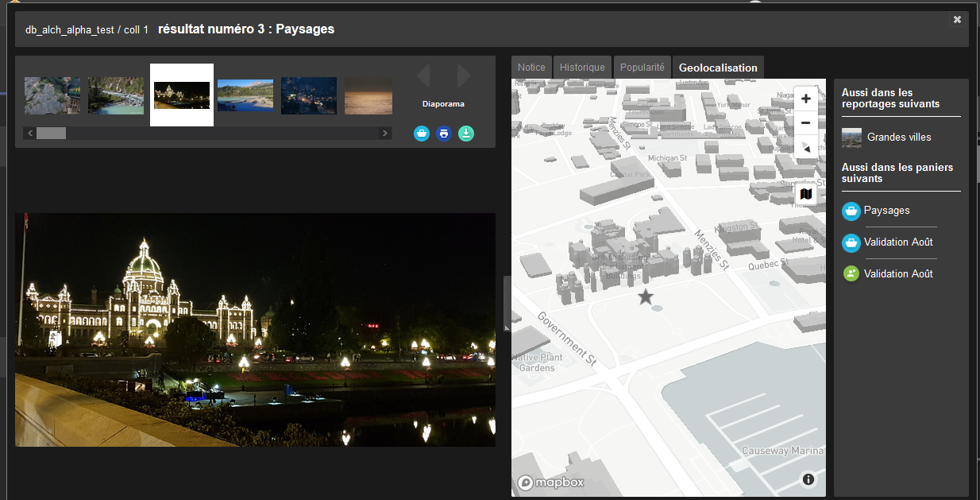Click the map attribution info icon
This screenshot has height=500, width=980.
coord(808,479)
